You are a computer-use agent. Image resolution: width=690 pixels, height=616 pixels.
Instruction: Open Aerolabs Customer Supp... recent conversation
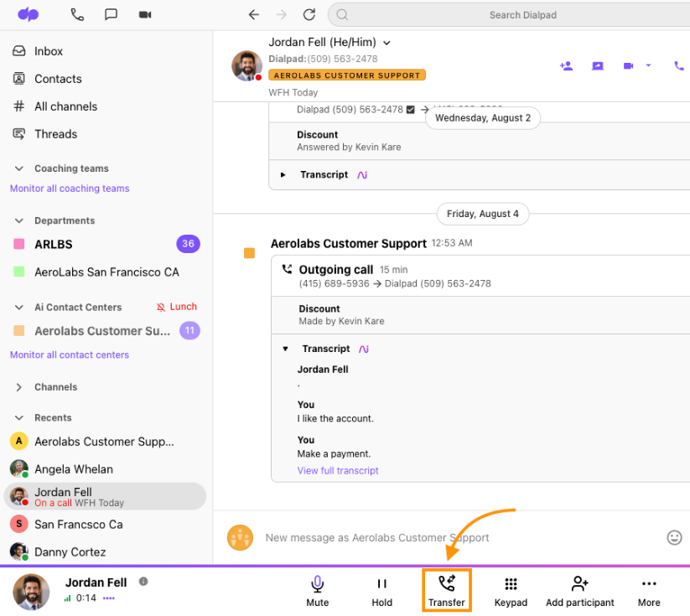click(x=105, y=442)
